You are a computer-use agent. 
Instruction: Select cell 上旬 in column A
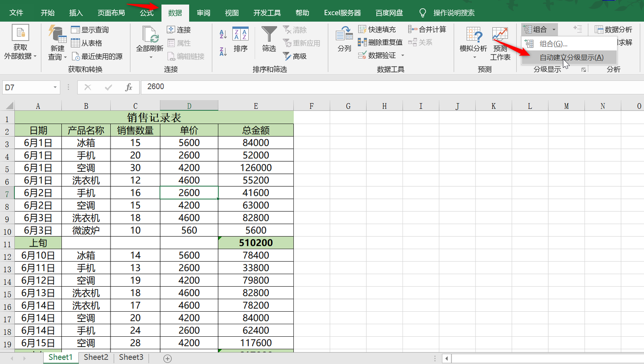pyautogui.click(x=38, y=243)
